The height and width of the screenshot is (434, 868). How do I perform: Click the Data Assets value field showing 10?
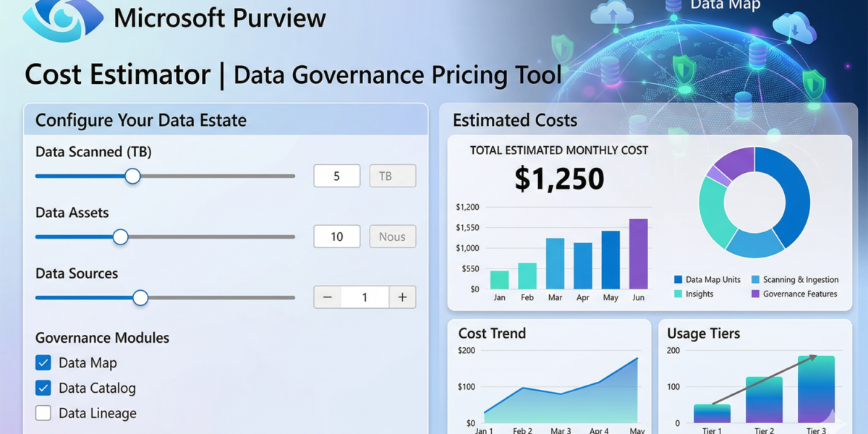click(x=336, y=237)
